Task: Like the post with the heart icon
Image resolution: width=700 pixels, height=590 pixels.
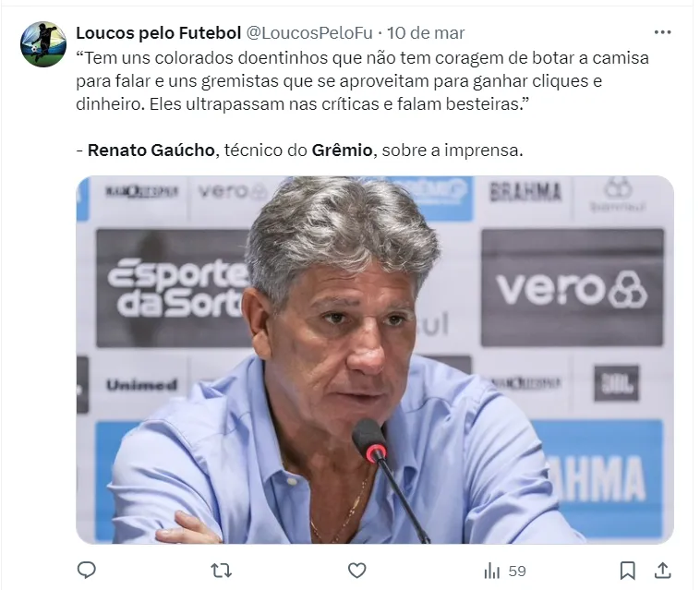Action: coord(356,571)
